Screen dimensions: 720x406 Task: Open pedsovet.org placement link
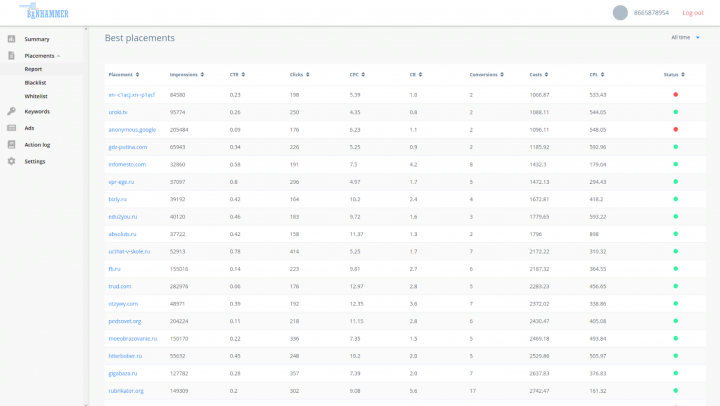[124, 321]
